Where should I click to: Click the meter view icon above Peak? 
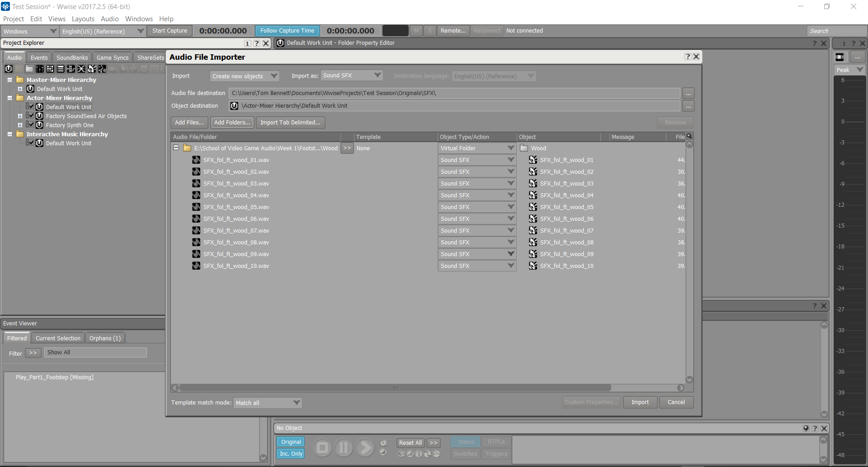click(840, 57)
